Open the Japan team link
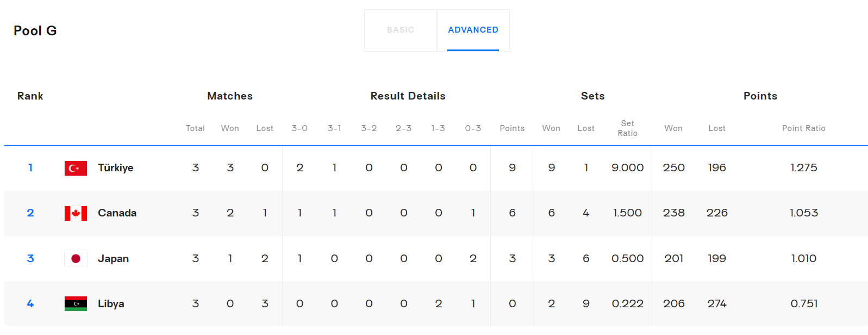 pos(113,259)
